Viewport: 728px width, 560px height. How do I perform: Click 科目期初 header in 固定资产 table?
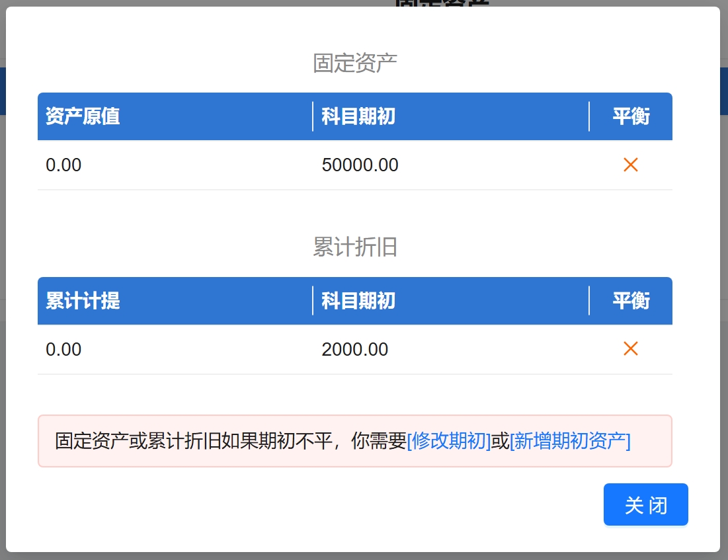(x=358, y=116)
